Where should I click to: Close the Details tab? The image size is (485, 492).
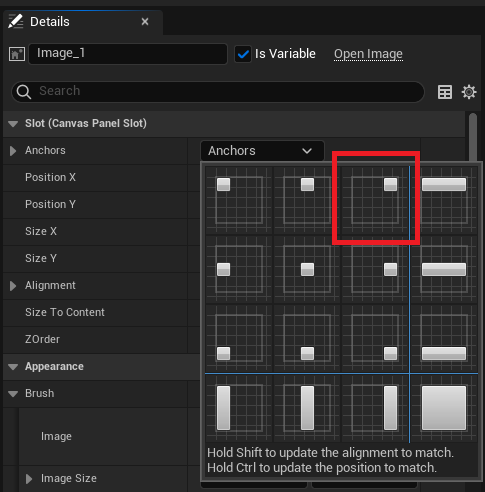click(x=145, y=22)
